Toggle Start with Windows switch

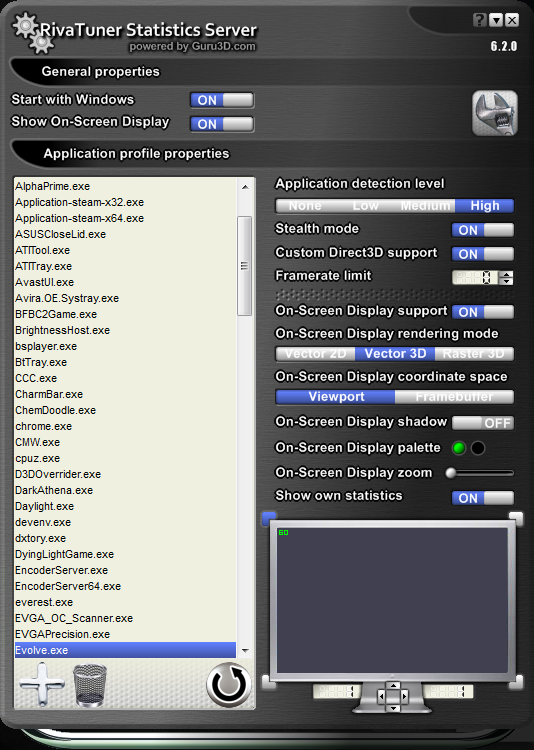(222, 100)
